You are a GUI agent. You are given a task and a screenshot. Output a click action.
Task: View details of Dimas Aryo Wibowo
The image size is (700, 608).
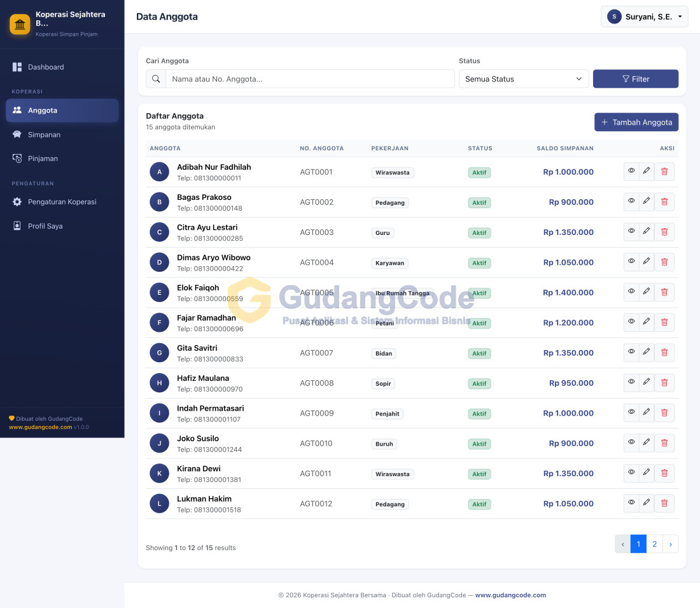point(631,262)
